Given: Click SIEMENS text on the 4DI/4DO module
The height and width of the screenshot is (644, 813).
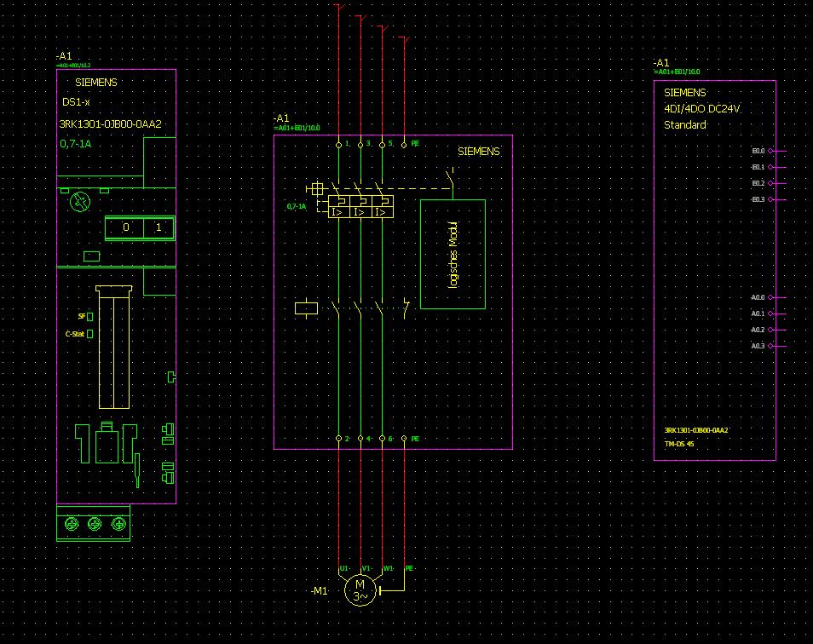Looking at the screenshot, I should click(x=685, y=93).
